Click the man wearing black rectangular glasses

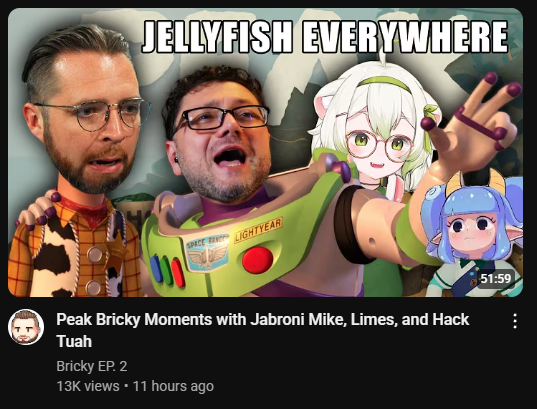pos(217,134)
